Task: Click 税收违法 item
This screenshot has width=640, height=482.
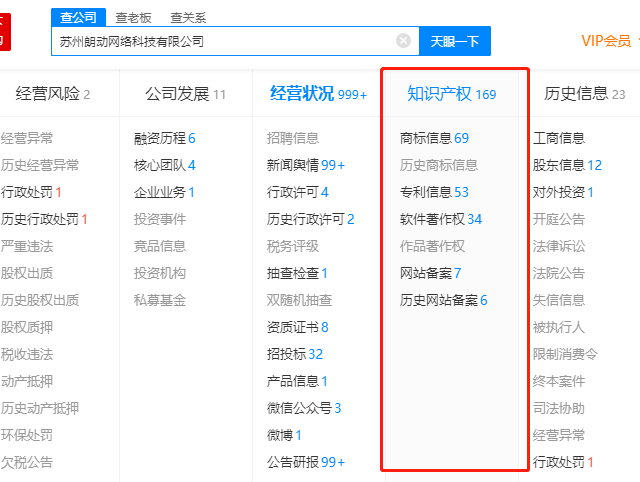Action: coord(27,354)
